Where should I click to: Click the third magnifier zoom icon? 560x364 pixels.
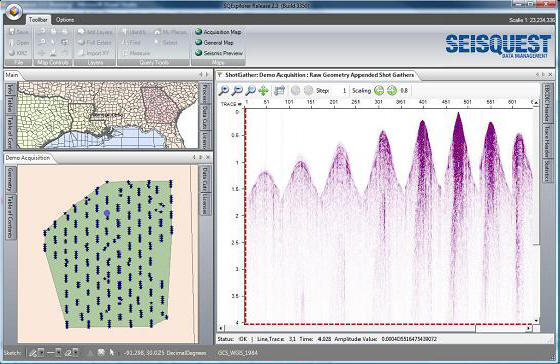click(x=251, y=91)
